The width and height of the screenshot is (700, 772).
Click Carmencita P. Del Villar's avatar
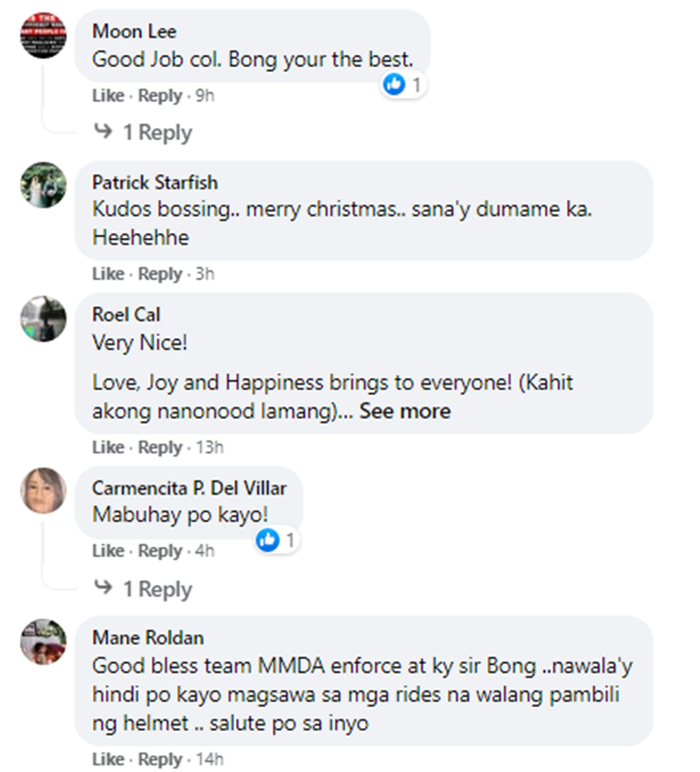click(x=43, y=491)
